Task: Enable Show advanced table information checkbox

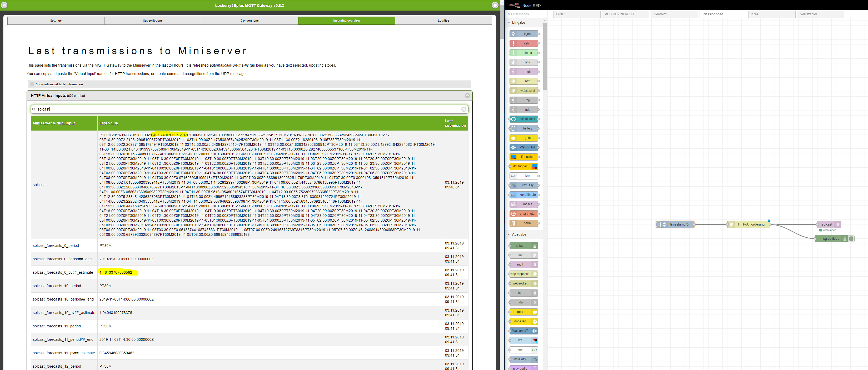Action: (32, 84)
